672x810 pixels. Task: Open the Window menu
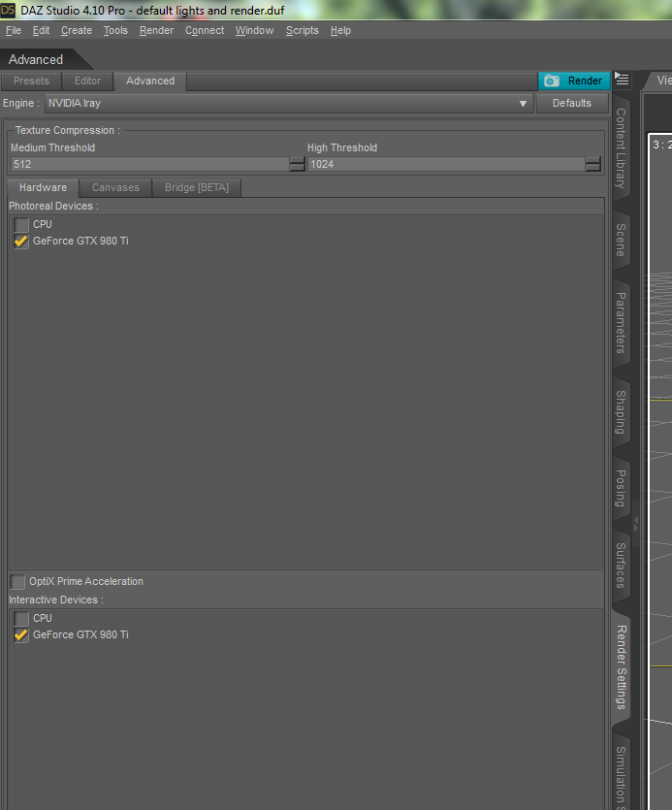click(255, 30)
